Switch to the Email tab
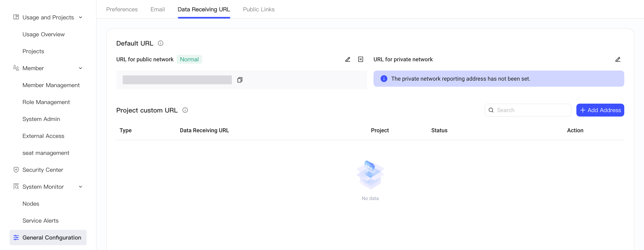Image resolution: width=644 pixels, height=250 pixels. tap(158, 9)
